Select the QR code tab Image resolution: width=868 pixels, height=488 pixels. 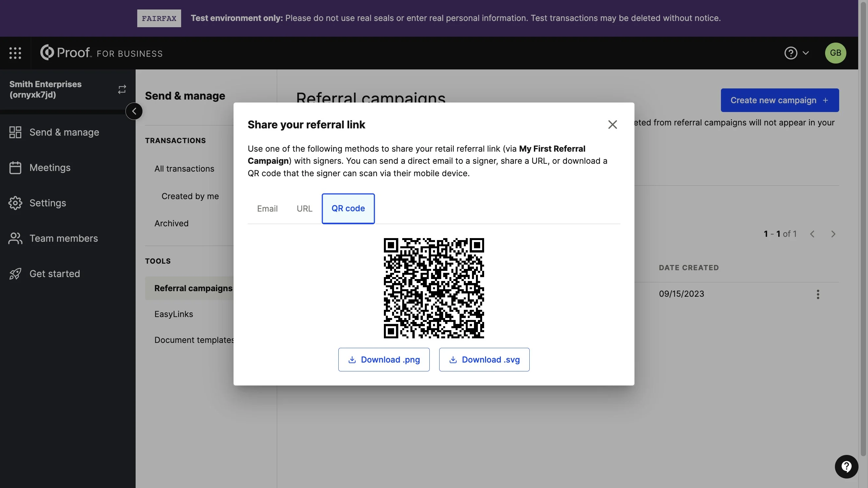click(x=348, y=209)
